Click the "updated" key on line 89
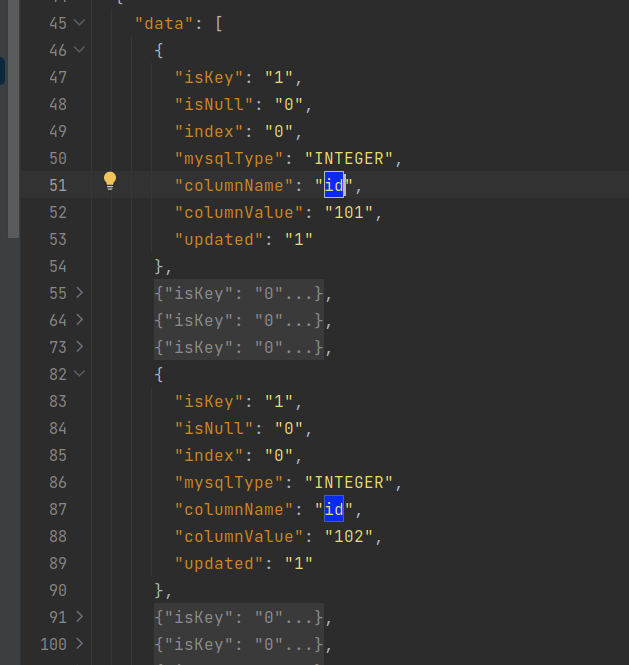The width and height of the screenshot is (629, 665). 219,564
